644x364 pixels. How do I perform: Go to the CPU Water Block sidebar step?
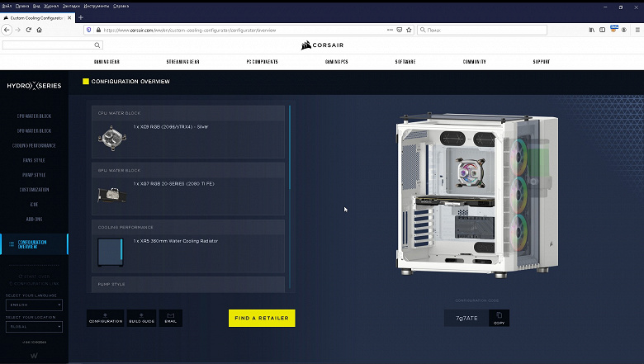click(34, 116)
